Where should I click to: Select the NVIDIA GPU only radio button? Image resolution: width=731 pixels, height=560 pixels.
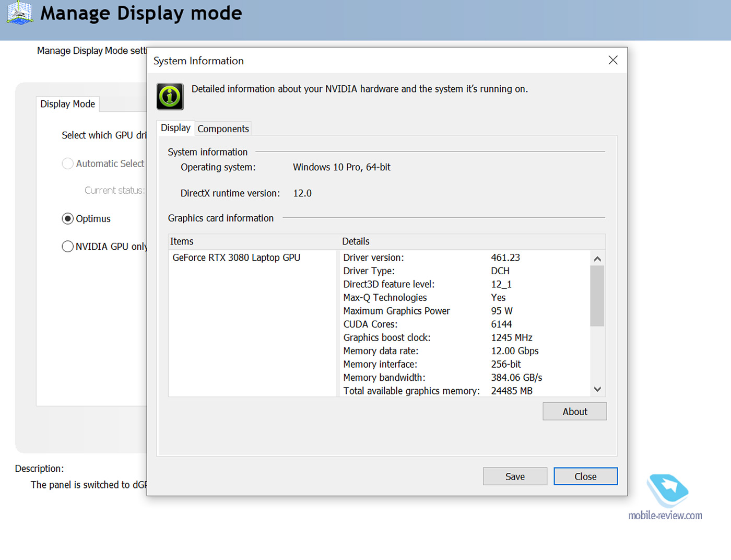click(67, 246)
